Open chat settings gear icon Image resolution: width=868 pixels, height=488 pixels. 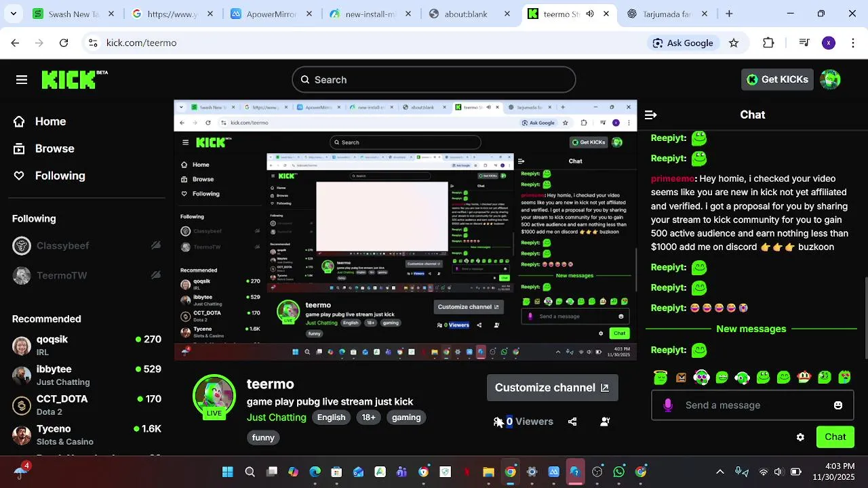pyautogui.click(x=800, y=437)
